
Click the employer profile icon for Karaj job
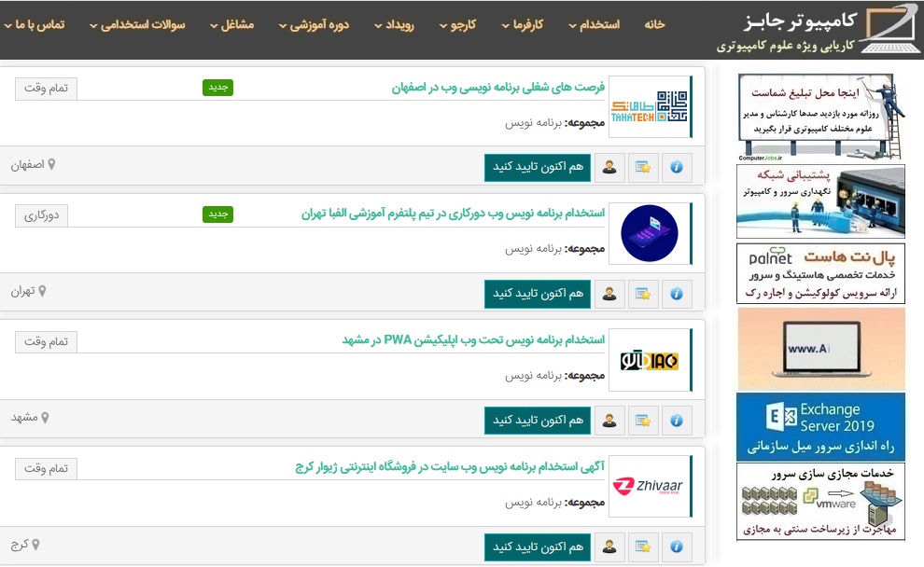tap(609, 547)
